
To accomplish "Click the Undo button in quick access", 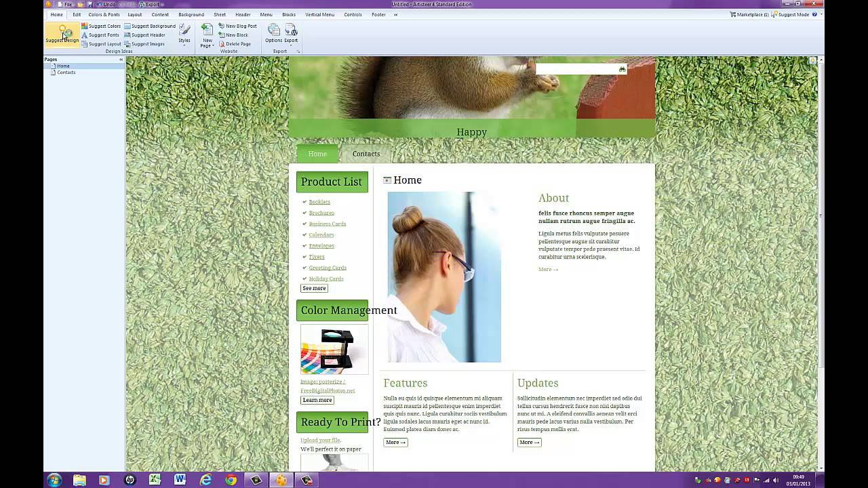I will (106, 4).
